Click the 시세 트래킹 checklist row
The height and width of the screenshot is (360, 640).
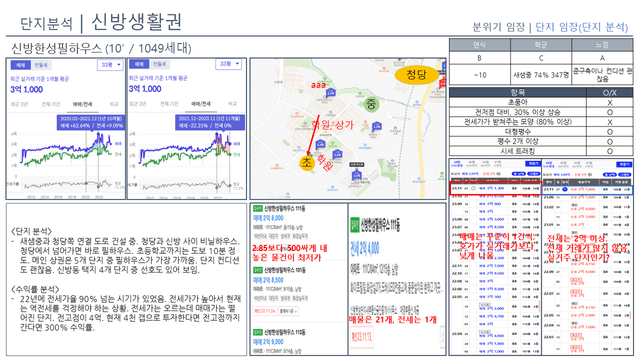[541, 151]
